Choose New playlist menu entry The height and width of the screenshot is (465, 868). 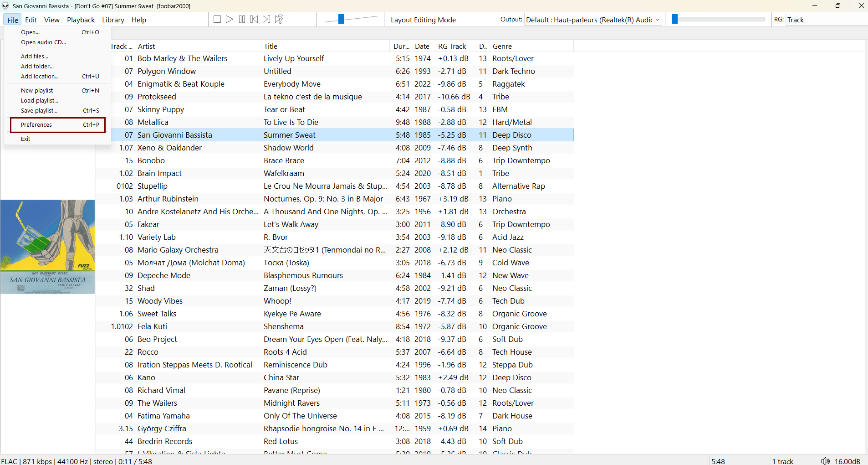[x=57, y=90]
